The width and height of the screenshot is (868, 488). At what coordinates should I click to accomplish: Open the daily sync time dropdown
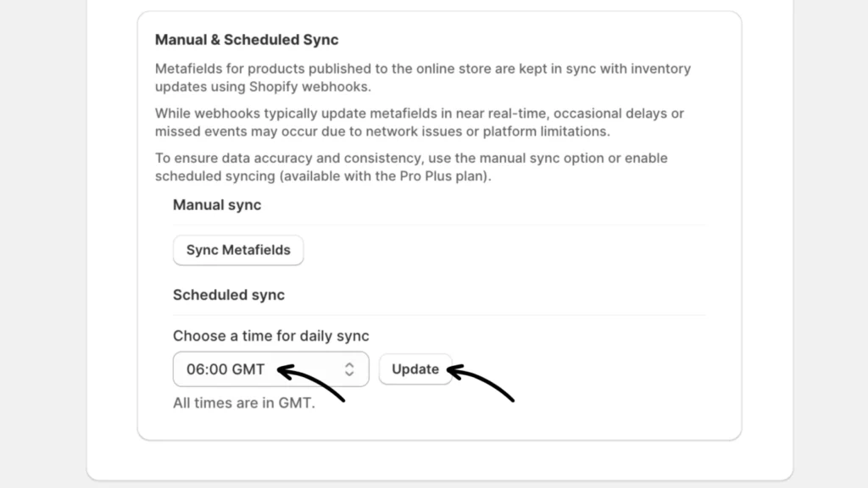[x=270, y=369]
